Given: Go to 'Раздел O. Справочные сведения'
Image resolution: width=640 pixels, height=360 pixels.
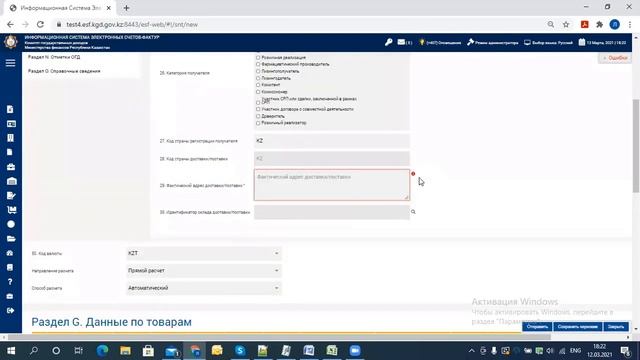Looking at the screenshot, I should 64,71.
